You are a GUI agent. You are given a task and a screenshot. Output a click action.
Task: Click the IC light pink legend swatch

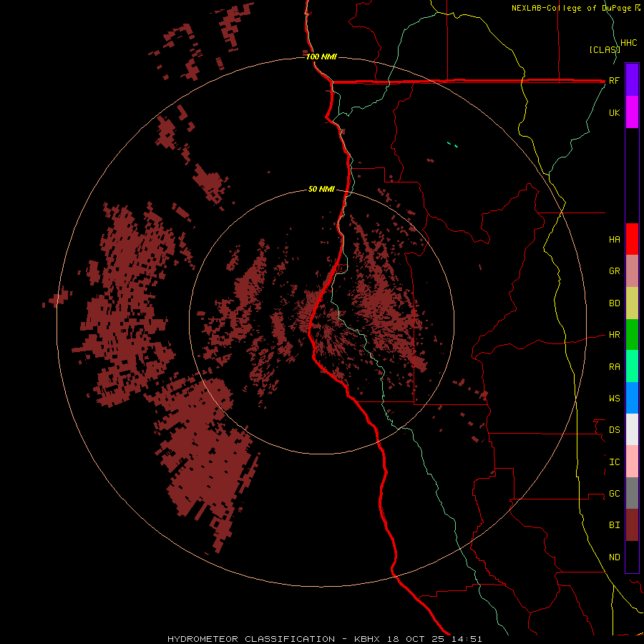coord(632,462)
